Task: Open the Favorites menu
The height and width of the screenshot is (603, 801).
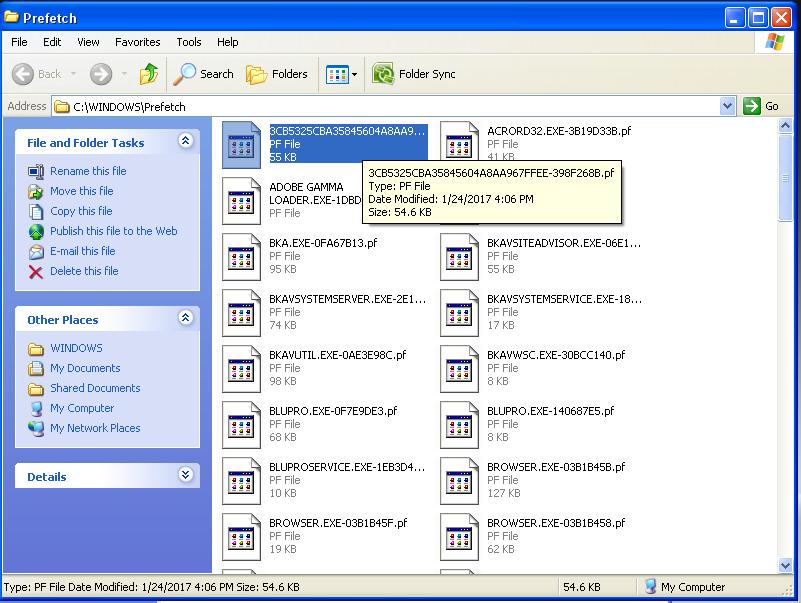Action: coord(137,42)
